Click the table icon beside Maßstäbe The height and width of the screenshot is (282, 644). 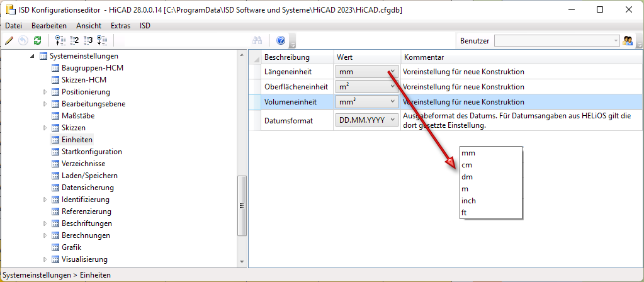pyautogui.click(x=55, y=116)
